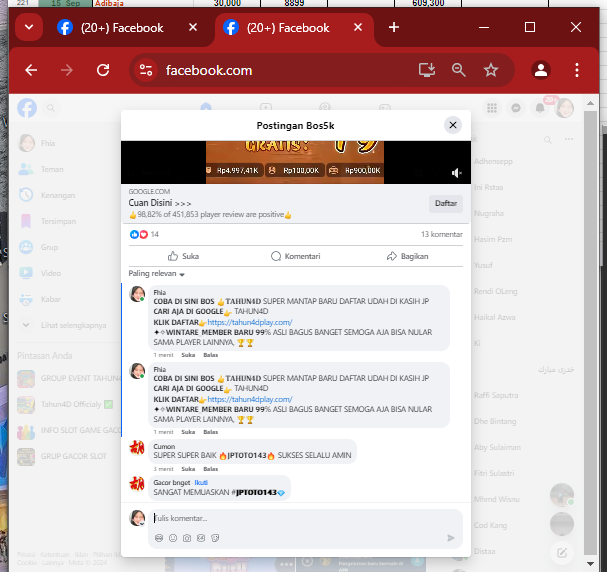Open the Chrome profile icon
The image size is (607, 572).
click(x=541, y=70)
